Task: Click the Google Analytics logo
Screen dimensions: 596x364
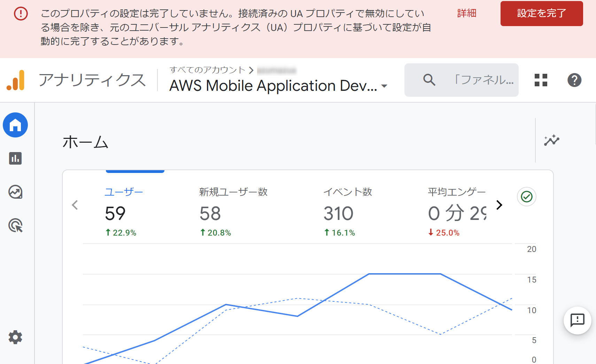Action: click(x=16, y=80)
